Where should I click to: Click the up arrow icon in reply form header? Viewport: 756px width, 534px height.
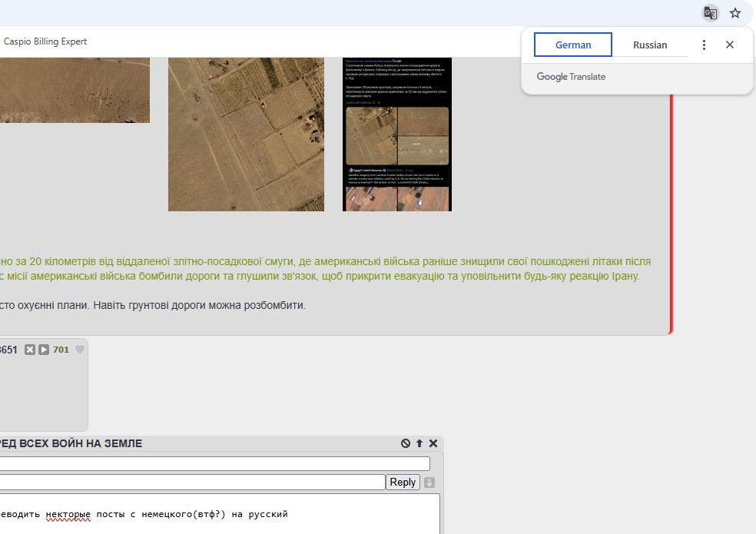pyautogui.click(x=419, y=443)
